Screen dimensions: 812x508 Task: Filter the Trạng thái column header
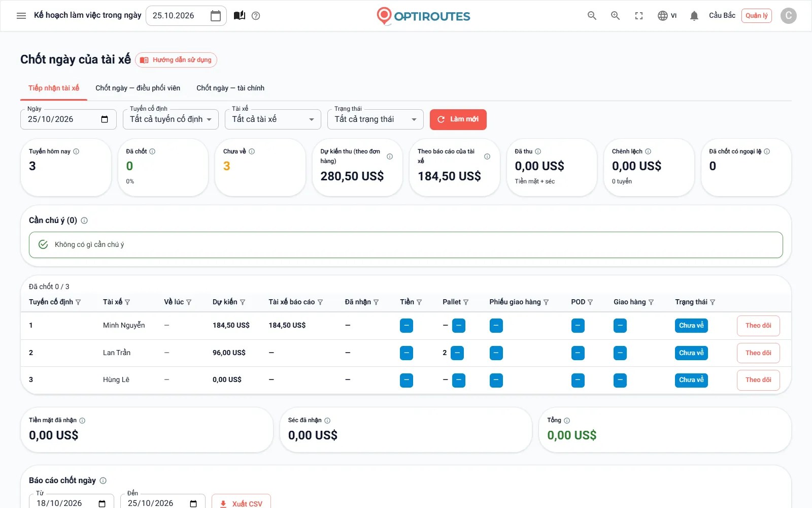[x=713, y=302]
